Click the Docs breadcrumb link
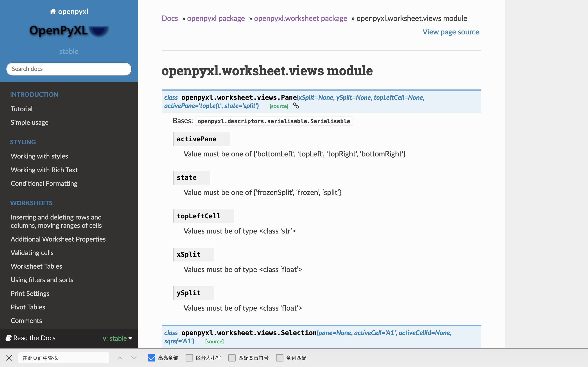The height and width of the screenshot is (367, 588). click(x=170, y=18)
